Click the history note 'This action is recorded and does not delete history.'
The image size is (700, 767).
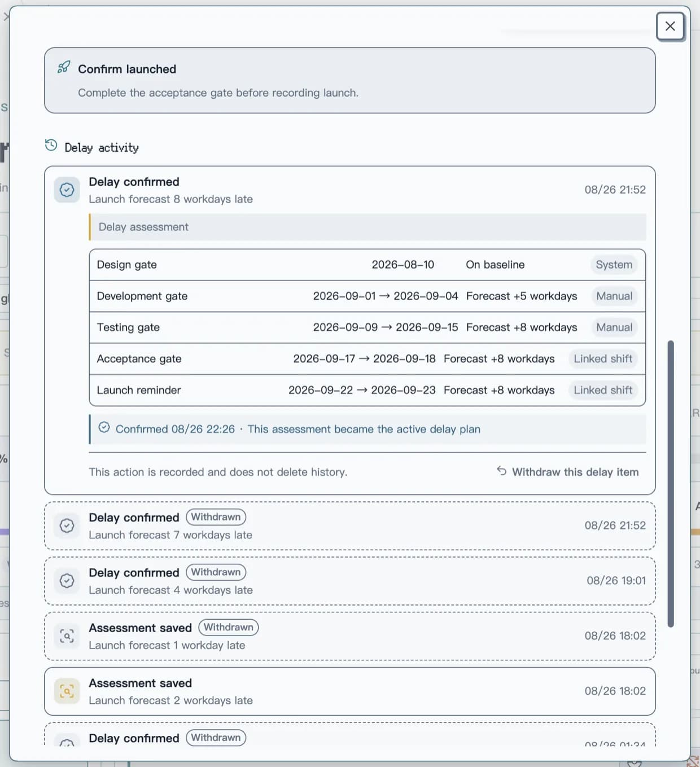coord(218,472)
